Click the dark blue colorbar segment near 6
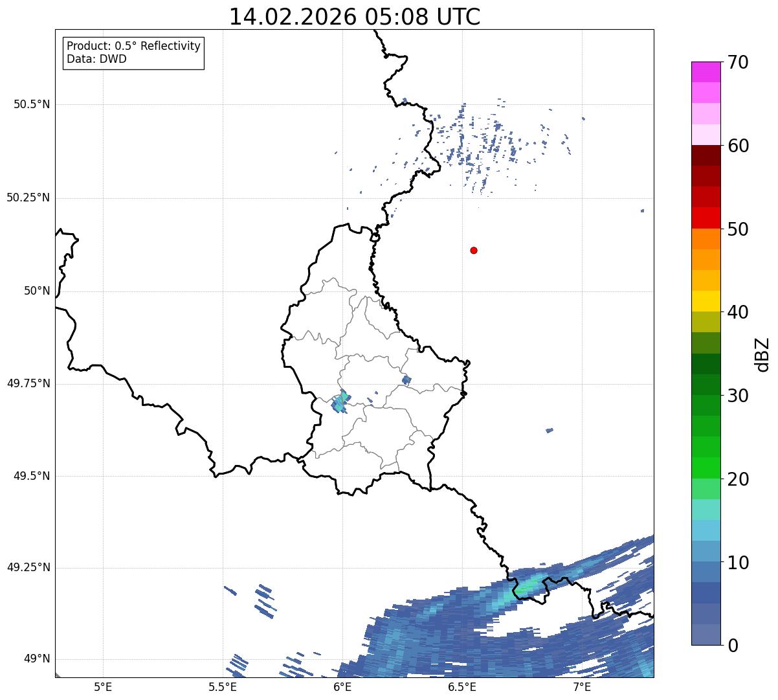The width and height of the screenshot is (778, 700). coord(706,593)
